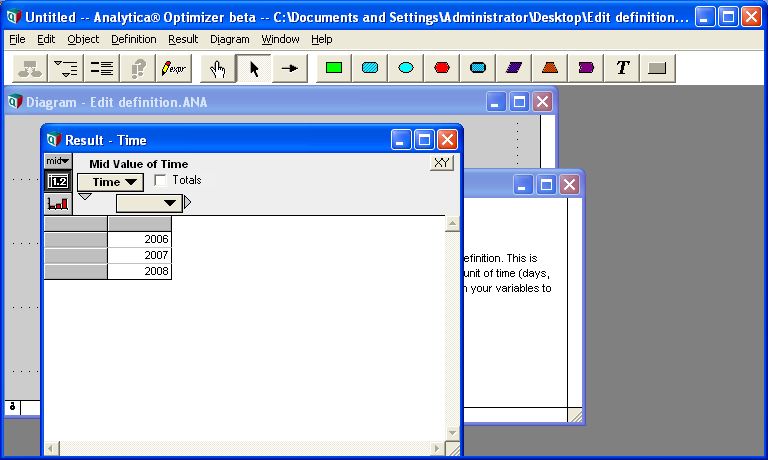
Task: Pick the green decision rectangle node
Action: coord(334,68)
